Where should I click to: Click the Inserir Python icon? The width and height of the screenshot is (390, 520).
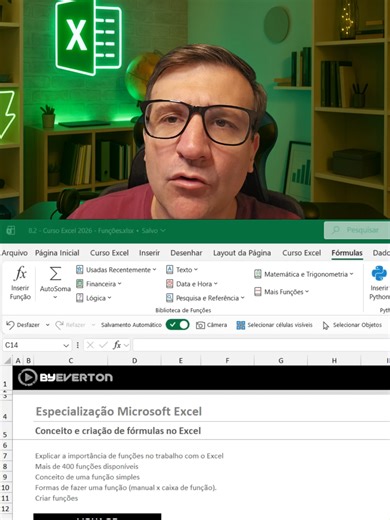[x=379, y=274]
